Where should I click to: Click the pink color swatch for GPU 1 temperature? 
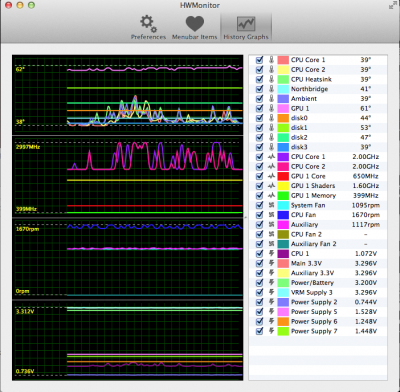coord(283,108)
